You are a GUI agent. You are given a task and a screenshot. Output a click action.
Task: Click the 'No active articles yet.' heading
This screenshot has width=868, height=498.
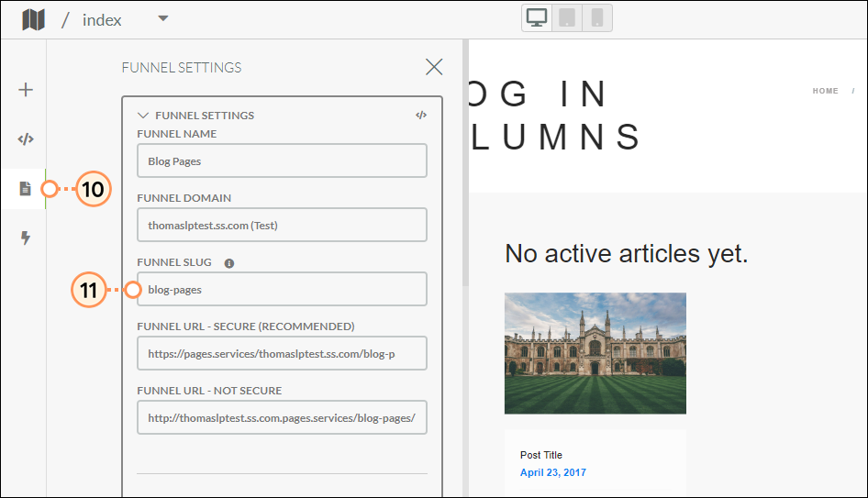click(x=626, y=254)
